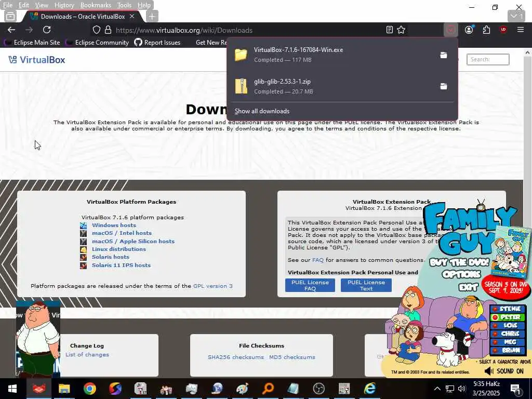Open Eclipse Community bookmark
The height and width of the screenshot is (399, 532).
[x=97, y=43]
